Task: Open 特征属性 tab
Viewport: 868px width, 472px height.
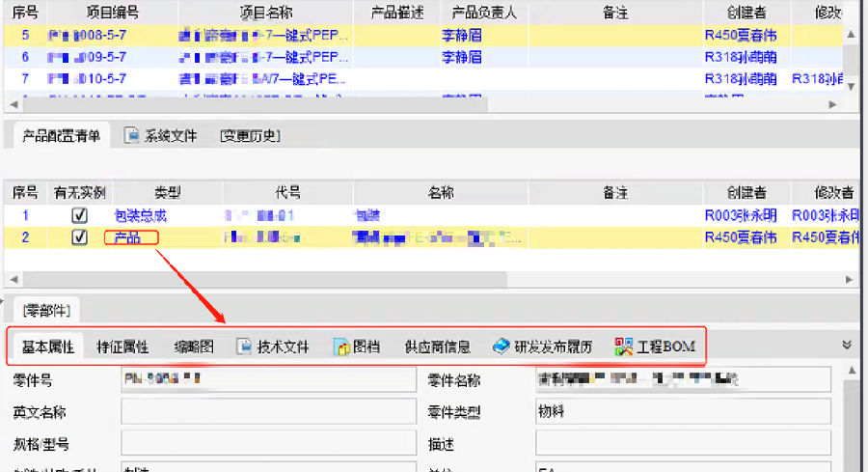Action: pos(122,347)
